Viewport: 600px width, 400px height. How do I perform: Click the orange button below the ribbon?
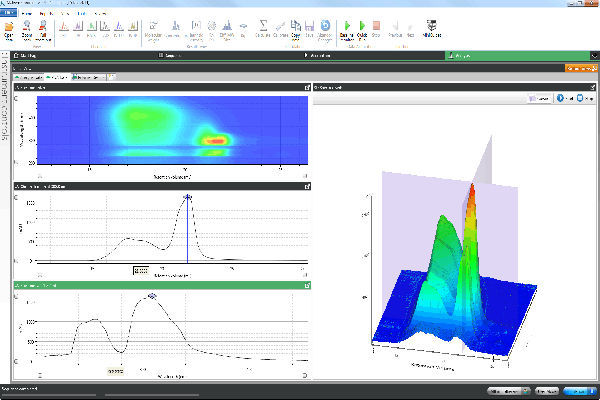(580, 67)
